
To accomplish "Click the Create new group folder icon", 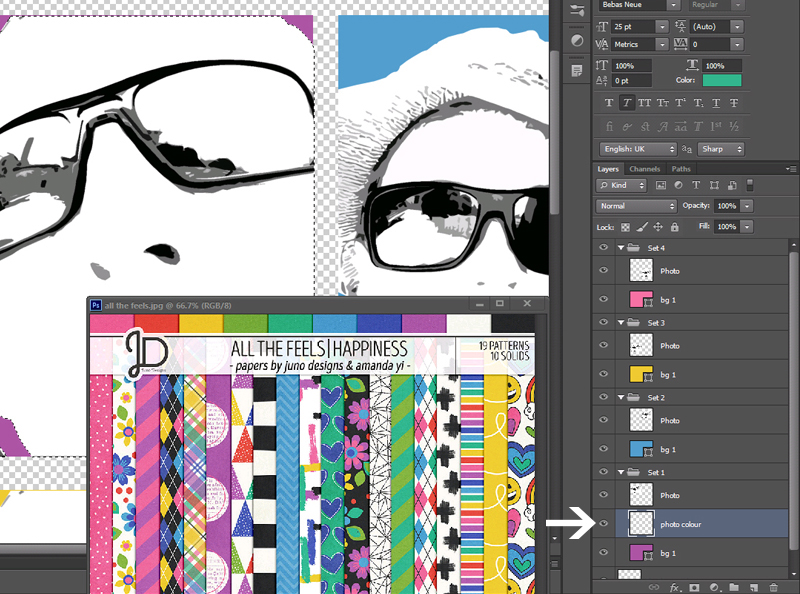I will coord(734,587).
